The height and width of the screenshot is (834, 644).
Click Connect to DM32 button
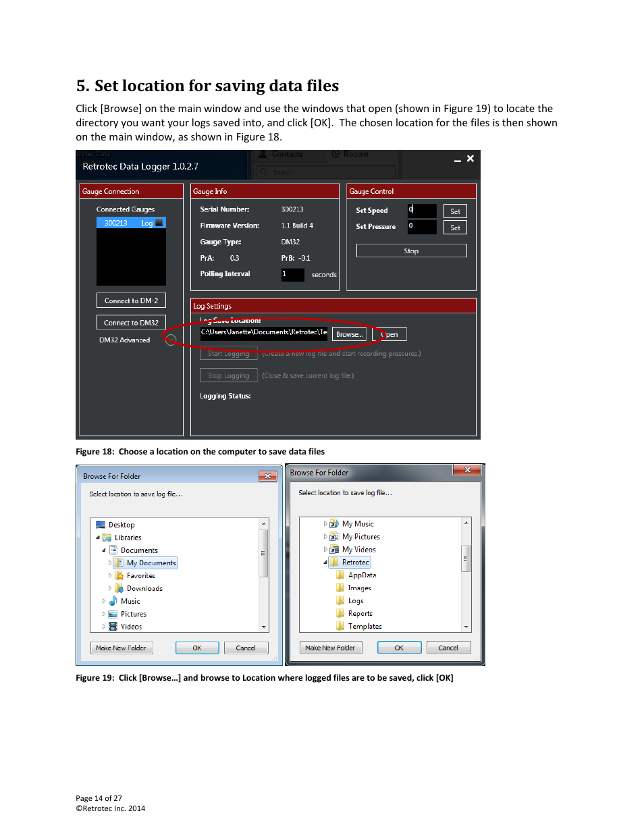coord(131,322)
